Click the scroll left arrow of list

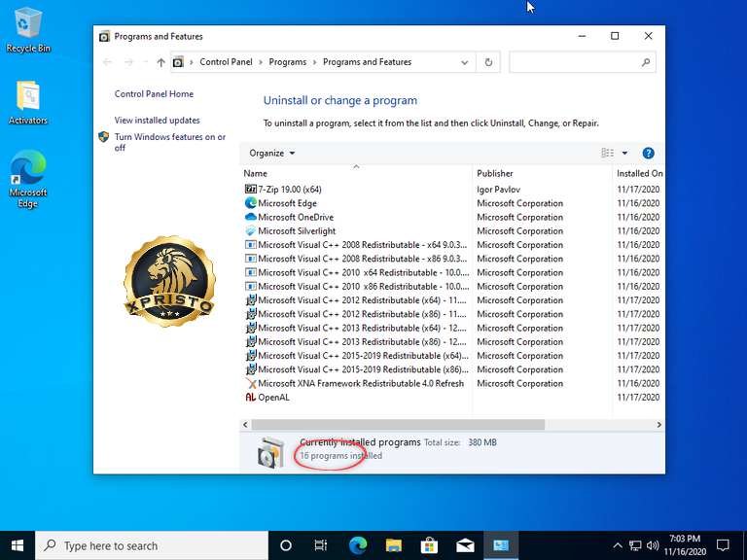tap(245, 424)
